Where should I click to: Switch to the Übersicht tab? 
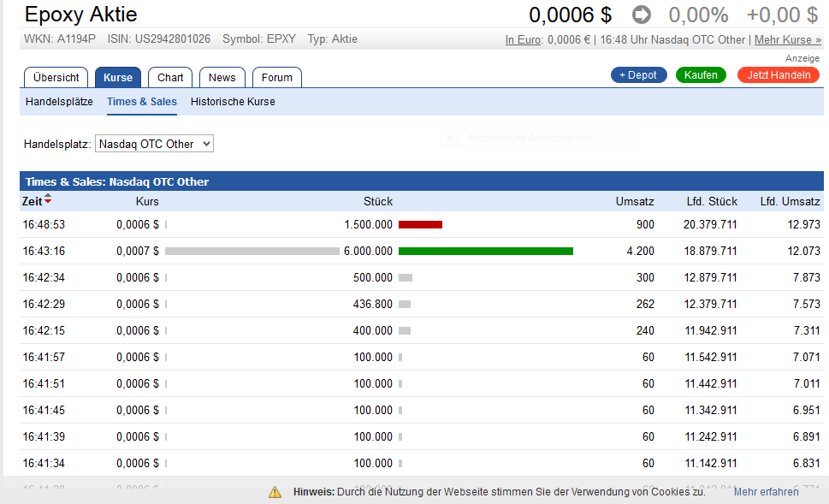point(56,77)
